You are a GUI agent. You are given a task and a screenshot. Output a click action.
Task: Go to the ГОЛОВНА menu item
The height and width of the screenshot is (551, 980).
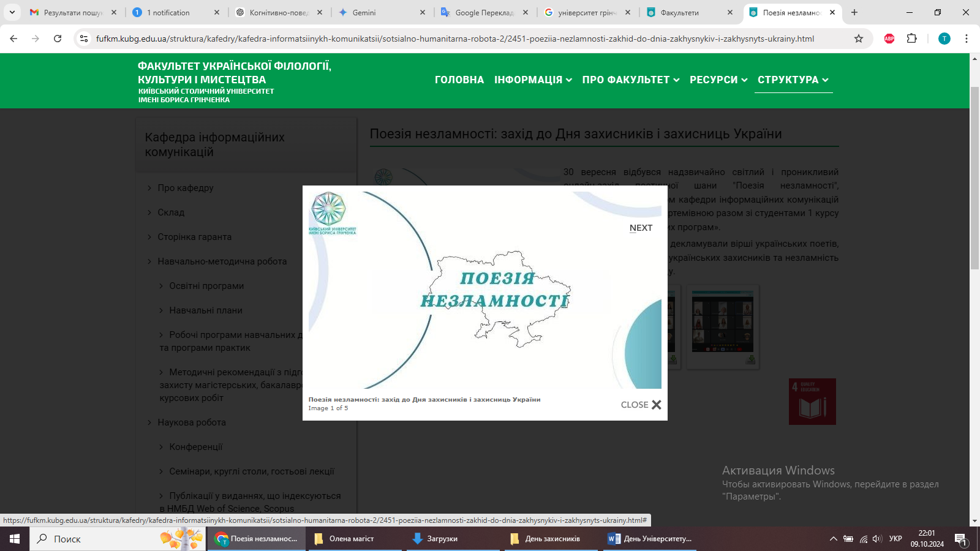[x=459, y=80]
